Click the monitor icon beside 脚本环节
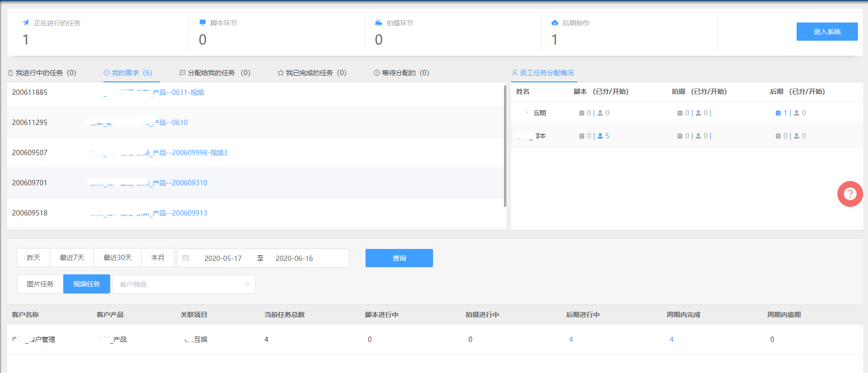 [203, 23]
